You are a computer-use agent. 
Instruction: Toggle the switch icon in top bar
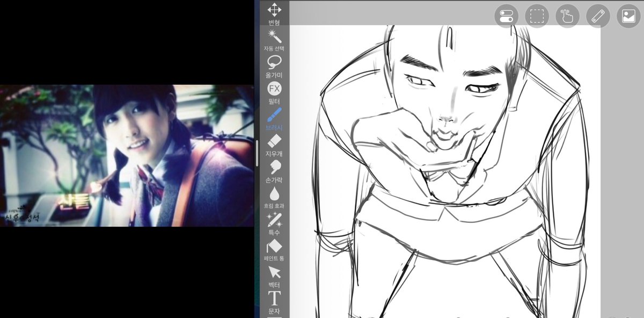click(x=506, y=16)
